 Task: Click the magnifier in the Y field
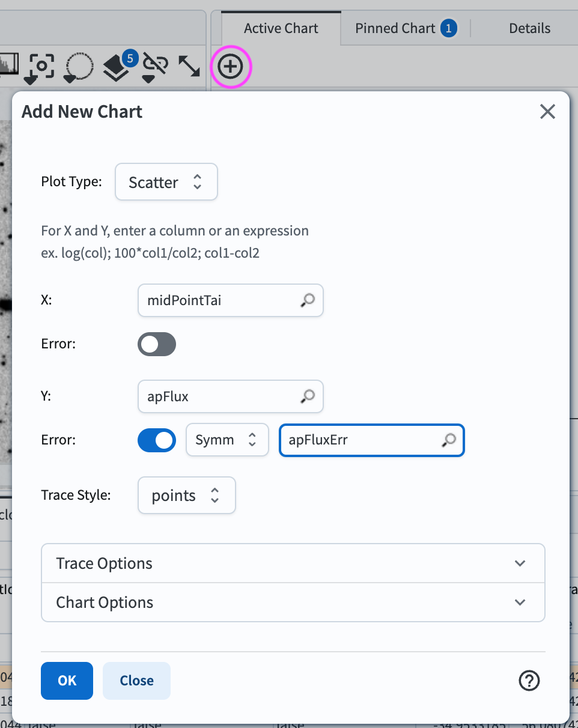pos(308,396)
